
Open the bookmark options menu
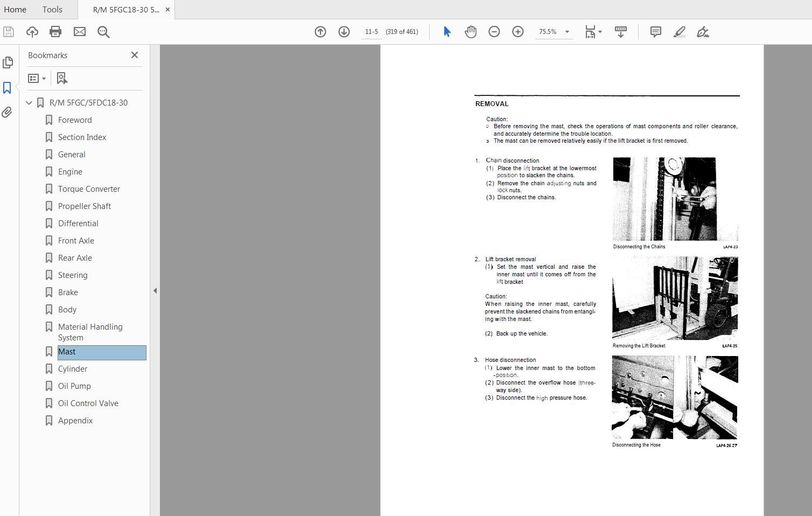[x=37, y=78]
